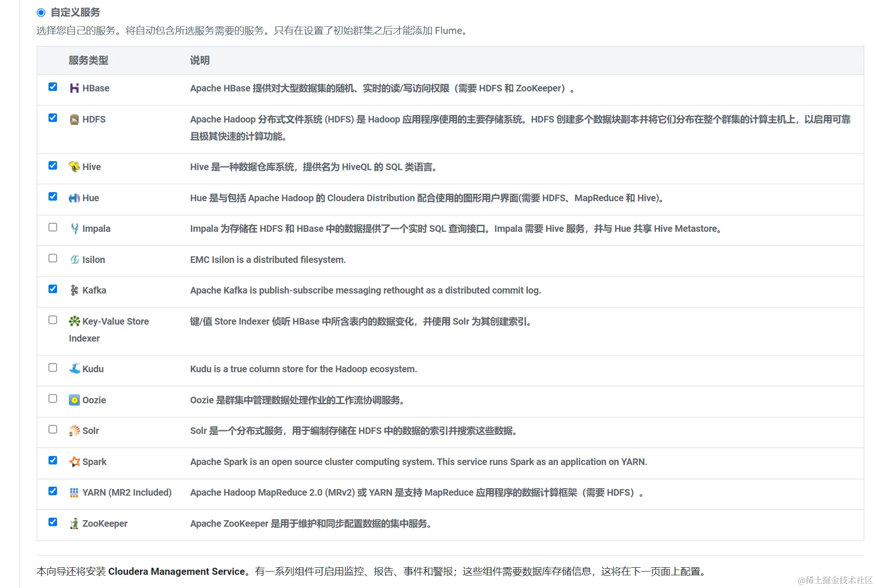Screen dimensions: 876x588
Task: Click the Spark star icon
Action: click(x=74, y=462)
